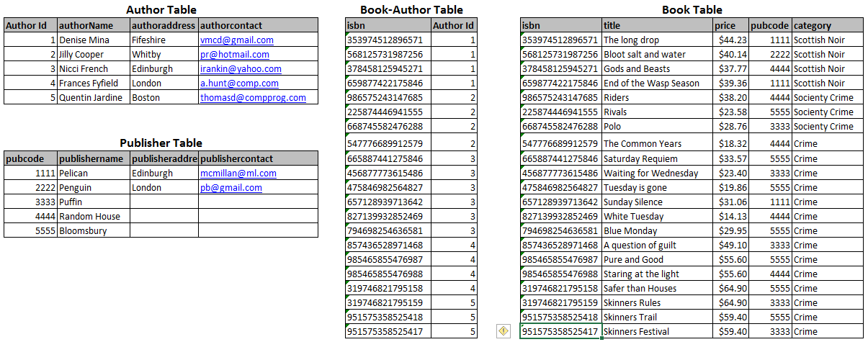Select the publishername header cell

pyautogui.click(x=93, y=158)
